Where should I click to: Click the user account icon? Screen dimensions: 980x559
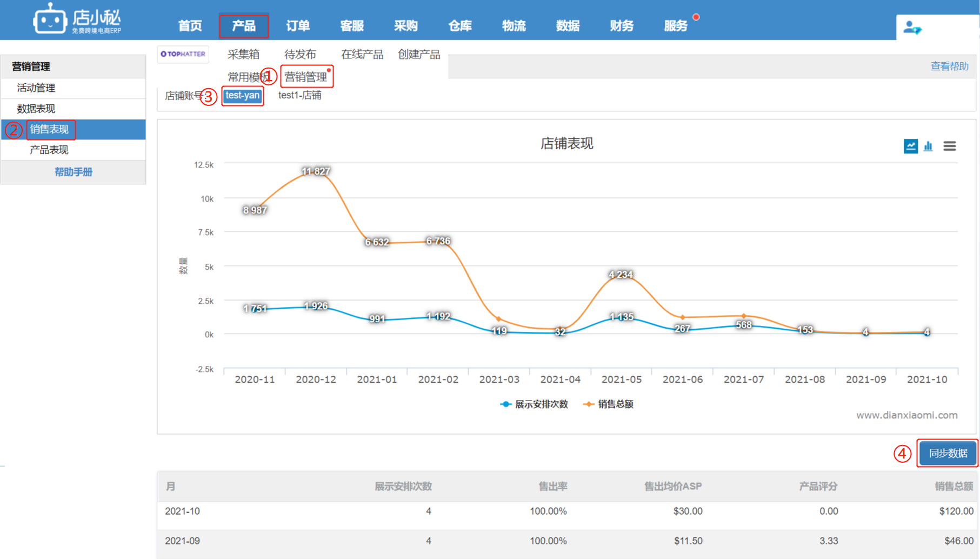click(912, 27)
